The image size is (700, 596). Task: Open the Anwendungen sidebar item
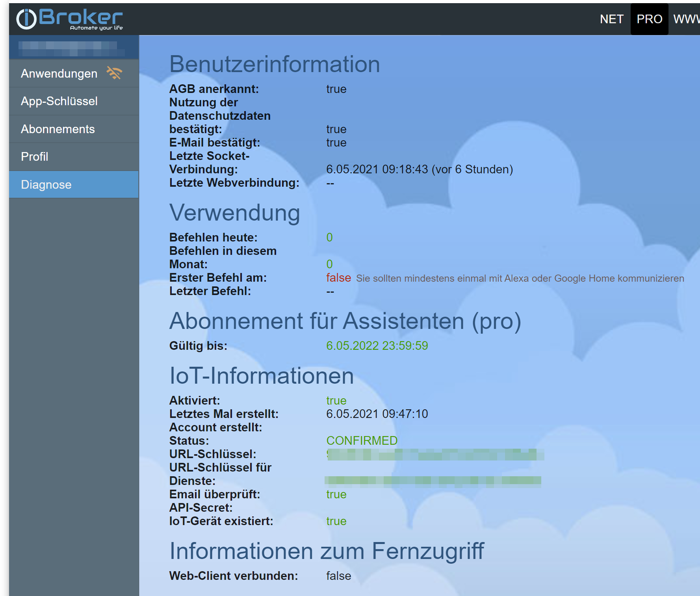pyautogui.click(x=74, y=74)
